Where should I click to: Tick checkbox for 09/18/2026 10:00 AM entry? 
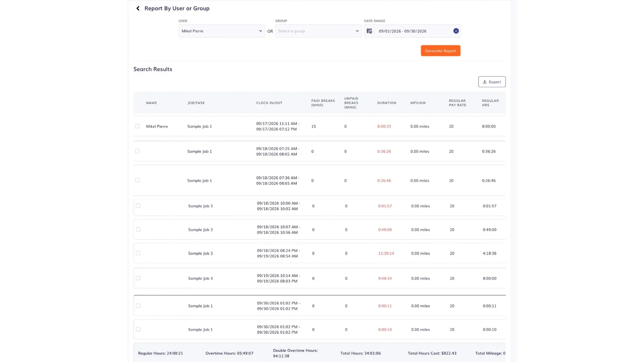[138, 206]
